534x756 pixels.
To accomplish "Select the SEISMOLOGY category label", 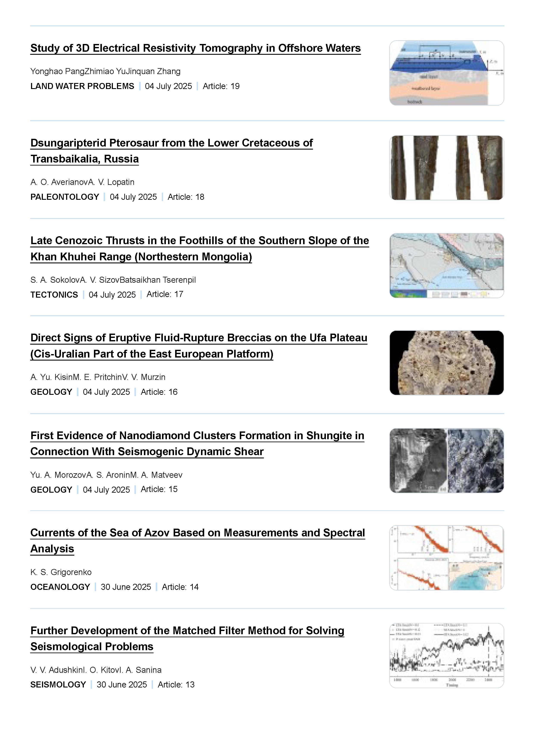I will (58, 684).
